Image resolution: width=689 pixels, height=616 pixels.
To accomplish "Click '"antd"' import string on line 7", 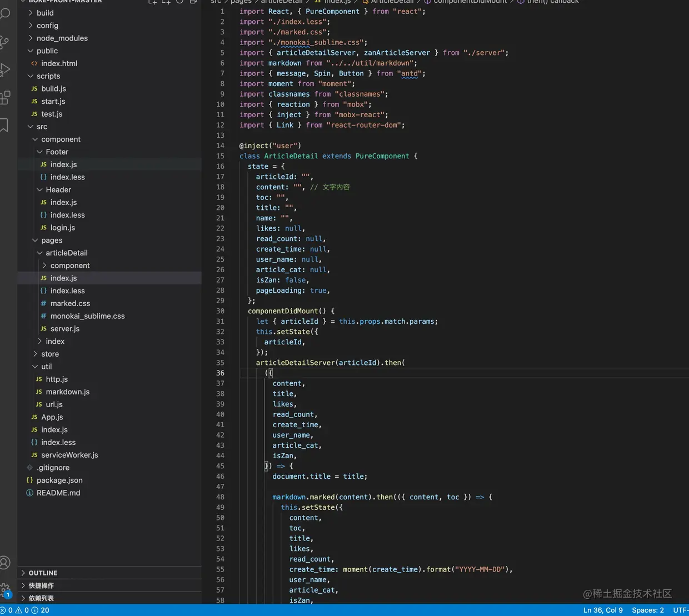I will 409,73.
